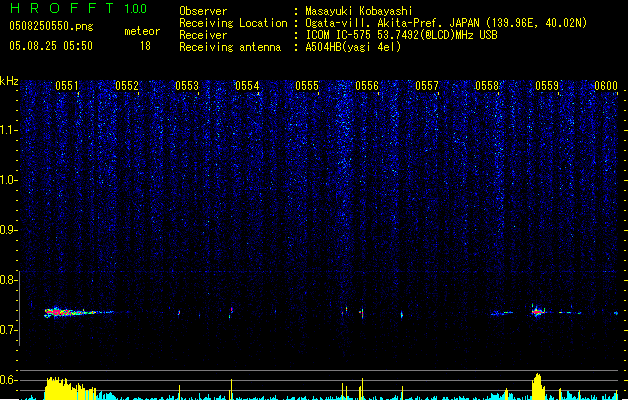Click the 0.8 kHz axis label
The width and height of the screenshot is (629, 400).
[9, 280]
